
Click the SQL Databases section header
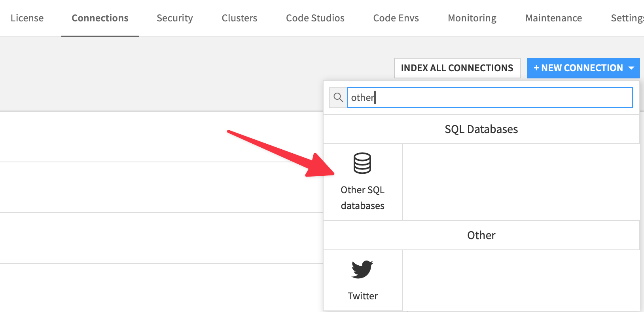(481, 129)
